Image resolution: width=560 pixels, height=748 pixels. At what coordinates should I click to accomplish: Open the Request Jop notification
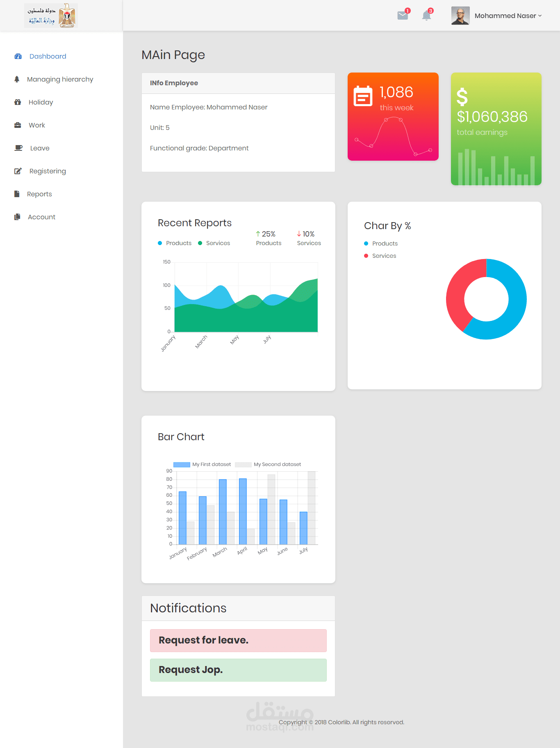(x=238, y=670)
